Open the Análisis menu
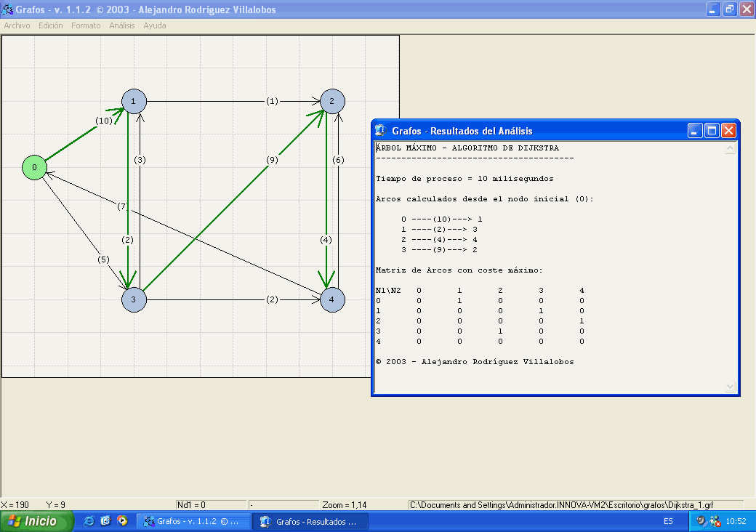 point(122,25)
